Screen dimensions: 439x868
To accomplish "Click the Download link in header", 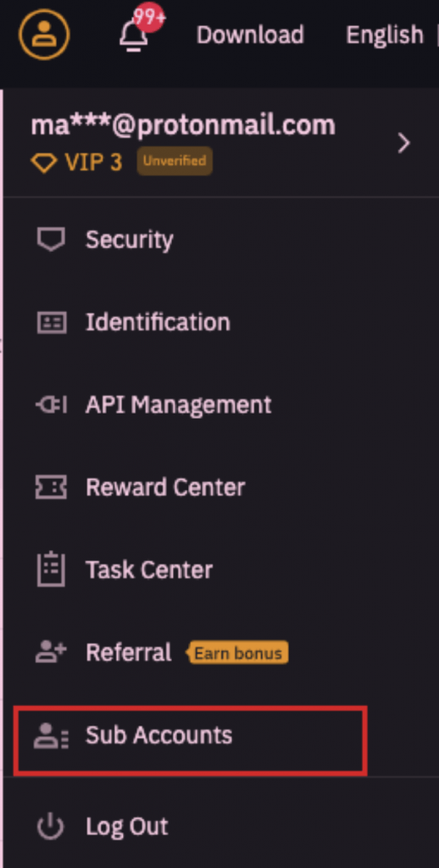I will tap(250, 35).
